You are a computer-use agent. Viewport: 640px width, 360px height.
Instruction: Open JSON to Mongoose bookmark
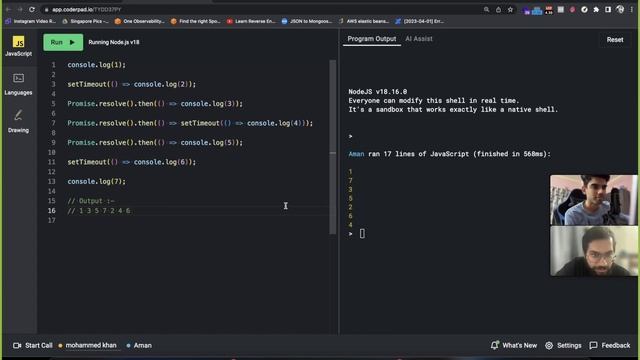307,21
